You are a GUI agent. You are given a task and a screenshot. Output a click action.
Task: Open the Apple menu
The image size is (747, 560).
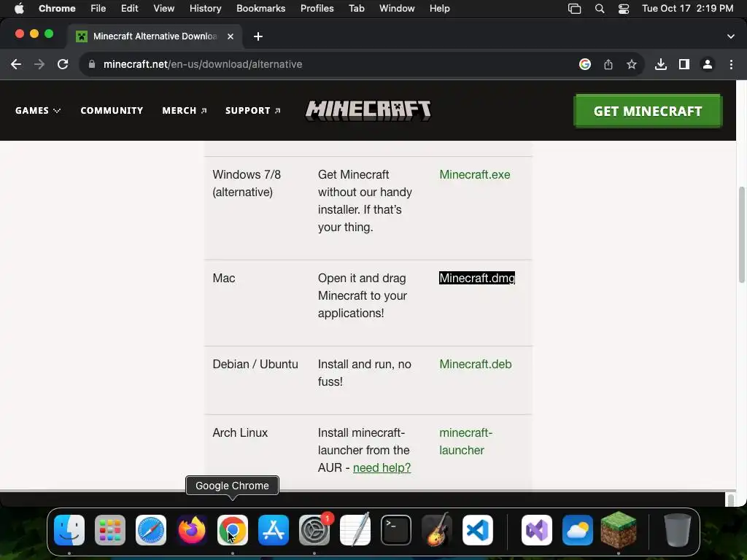click(19, 9)
